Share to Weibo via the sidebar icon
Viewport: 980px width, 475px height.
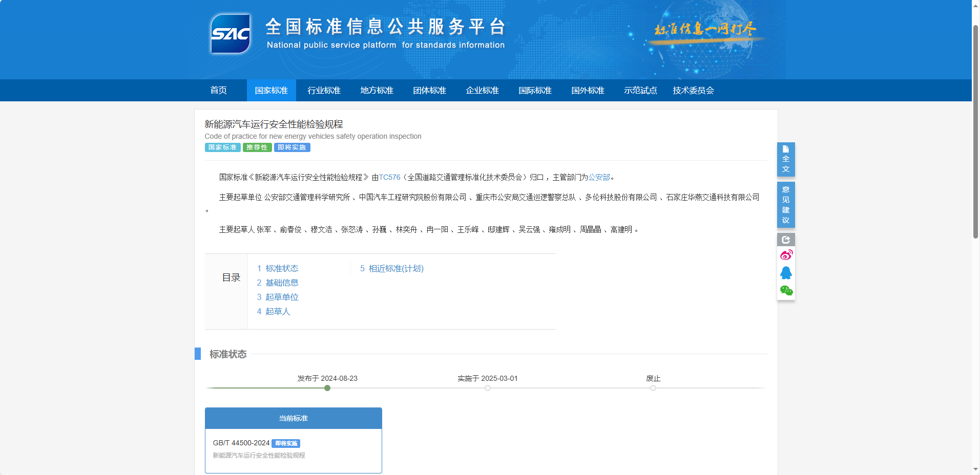click(786, 255)
